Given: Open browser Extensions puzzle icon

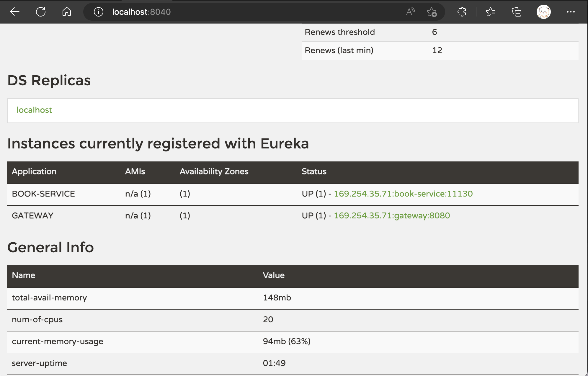Looking at the screenshot, I should click(462, 12).
